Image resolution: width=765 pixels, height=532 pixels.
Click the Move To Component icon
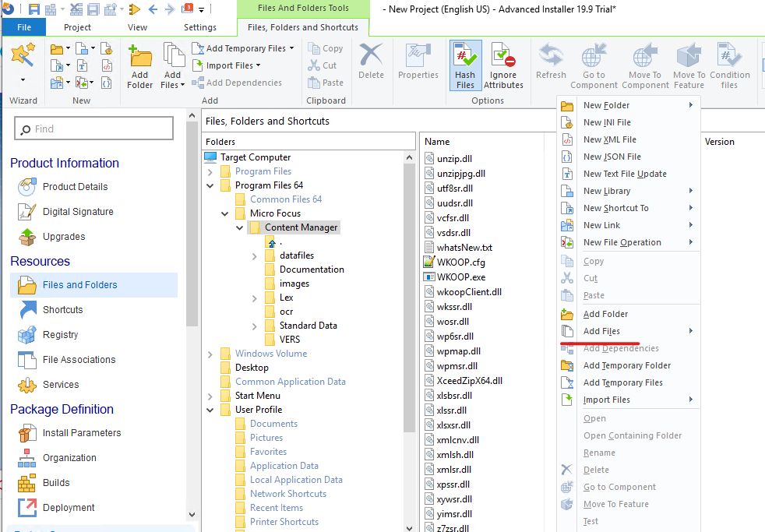click(644, 65)
